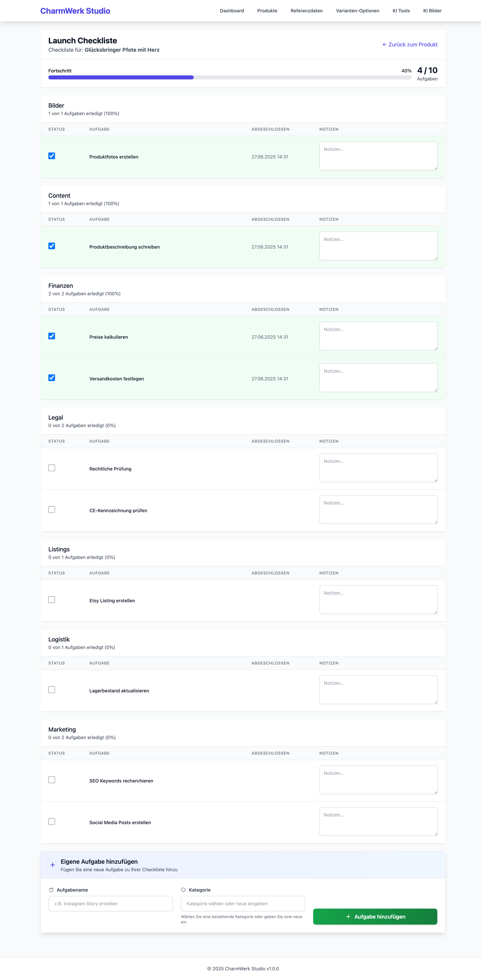
Task: Click the 4 / 10 Aufgaben counter
Action: [x=427, y=74]
